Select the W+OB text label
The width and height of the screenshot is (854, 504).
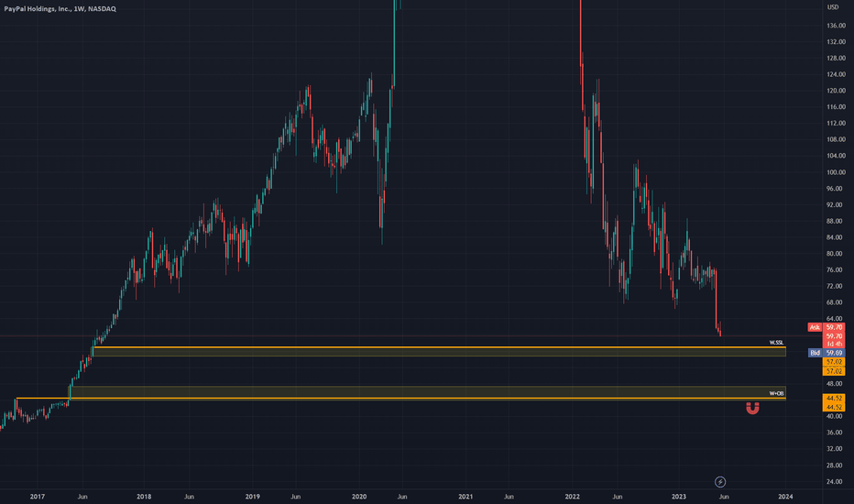click(776, 393)
